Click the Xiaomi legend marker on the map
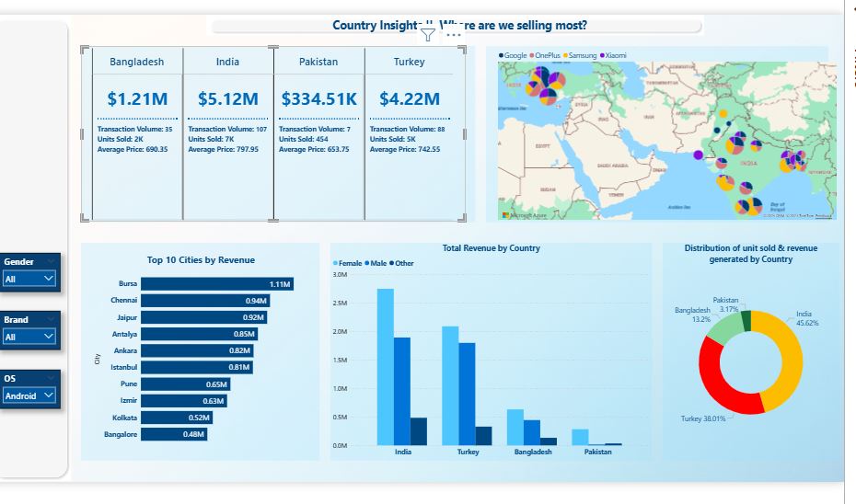 (602, 56)
